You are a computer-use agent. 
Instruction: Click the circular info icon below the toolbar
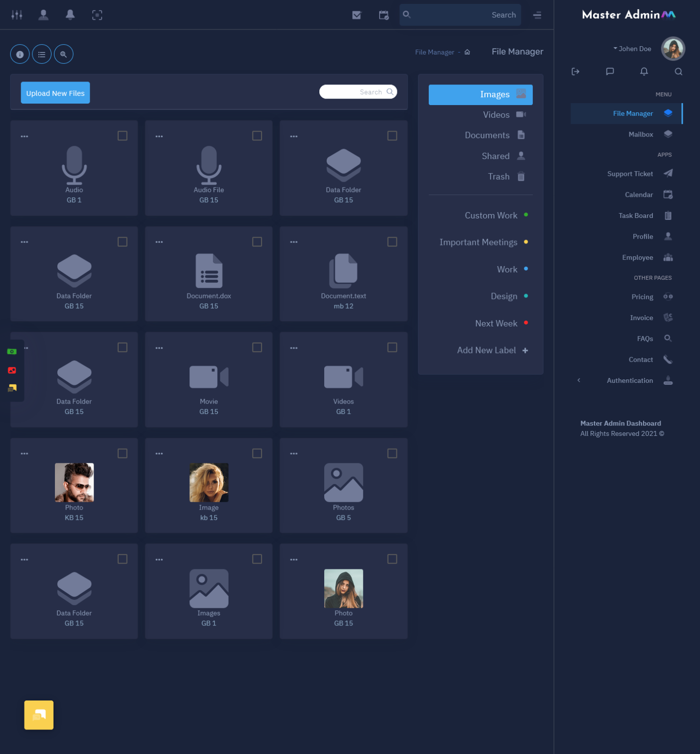click(x=20, y=54)
